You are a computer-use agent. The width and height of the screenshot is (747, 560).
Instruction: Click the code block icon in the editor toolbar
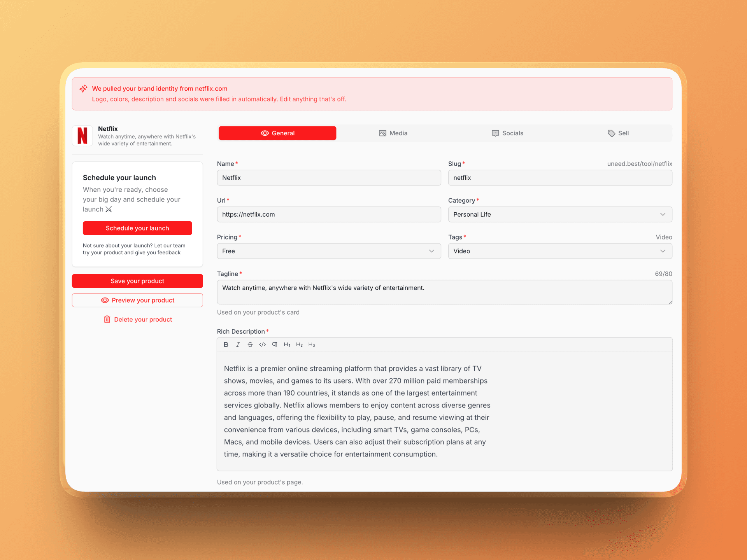(x=262, y=345)
